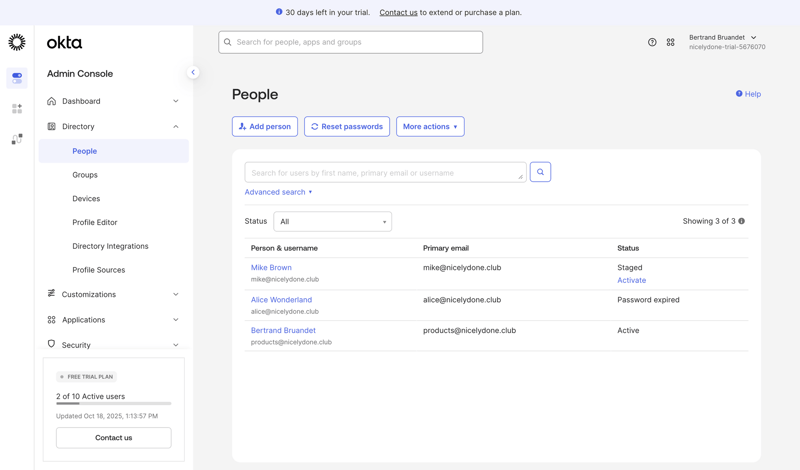Expand the Dashboard menu chevron

pyautogui.click(x=176, y=101)
